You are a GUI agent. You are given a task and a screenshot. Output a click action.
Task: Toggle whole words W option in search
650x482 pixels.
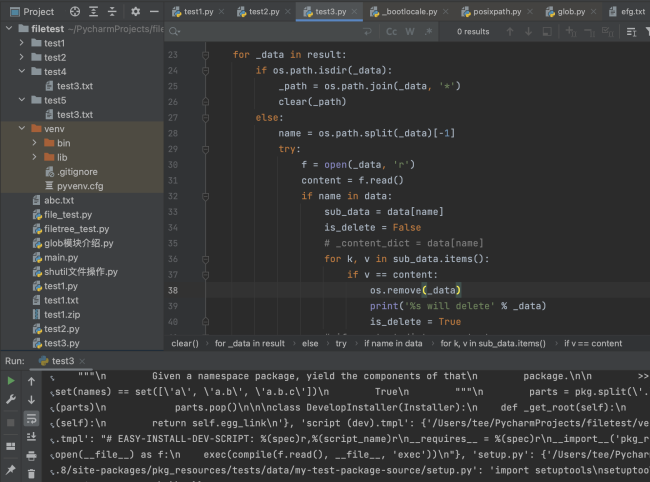coord(410,32)
